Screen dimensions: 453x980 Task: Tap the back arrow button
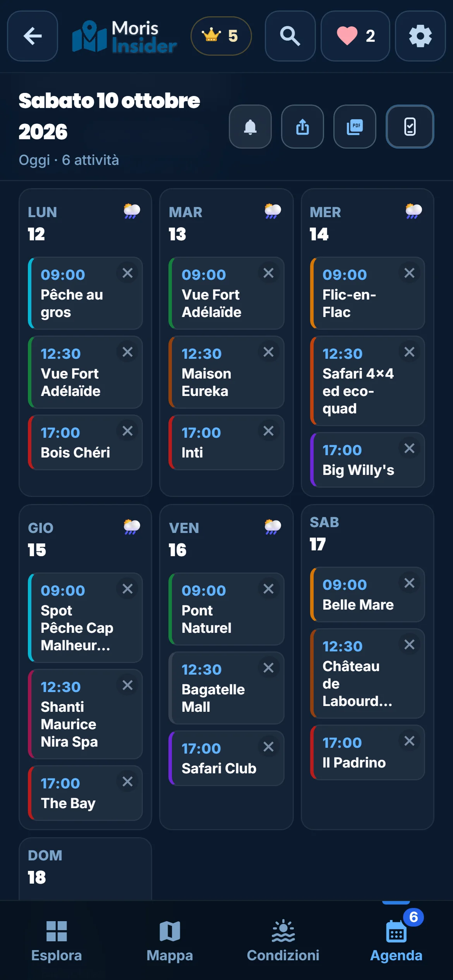[33, 36]
